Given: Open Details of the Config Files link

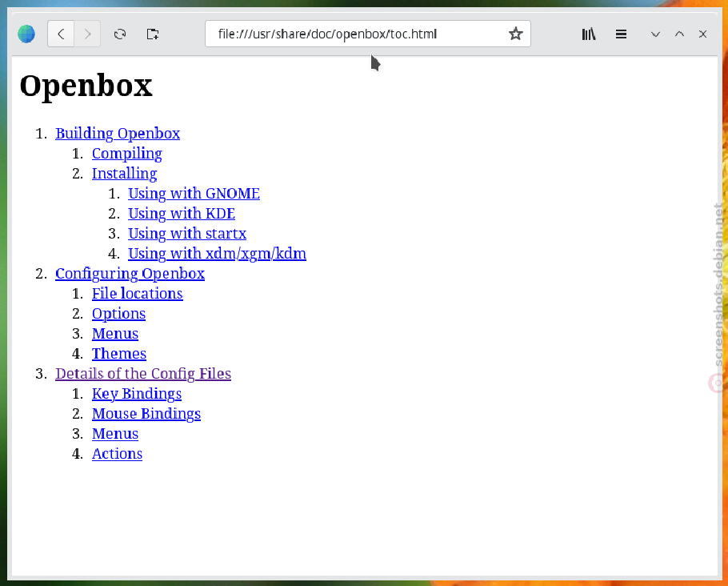Looking at the screenshot, I should (143, 373).
